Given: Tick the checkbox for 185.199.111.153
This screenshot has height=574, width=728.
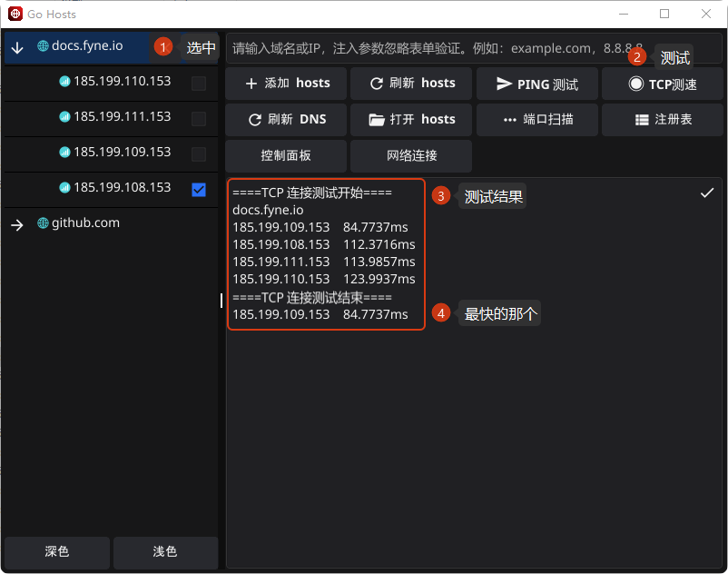Looking at the screenshot, I should [x=199, y=119].
